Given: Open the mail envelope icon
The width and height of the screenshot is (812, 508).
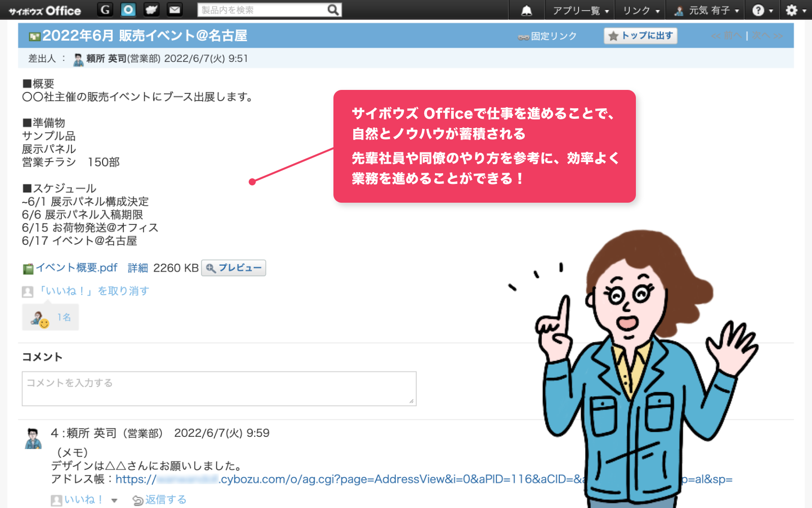Looking at the screenshot, I should (175, 10).
